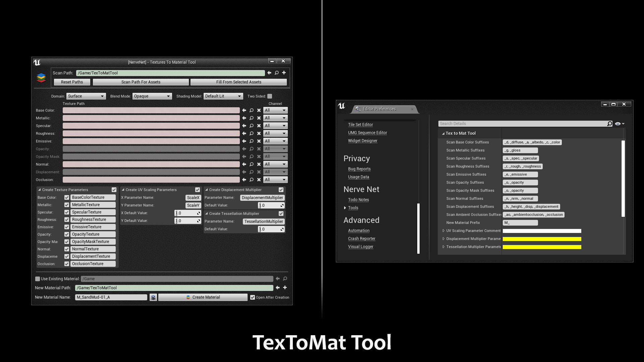Expand the Tools item under Nerve Net
Image resolution: width=644 pixels, height=362 pixels.
coord(345,208)
